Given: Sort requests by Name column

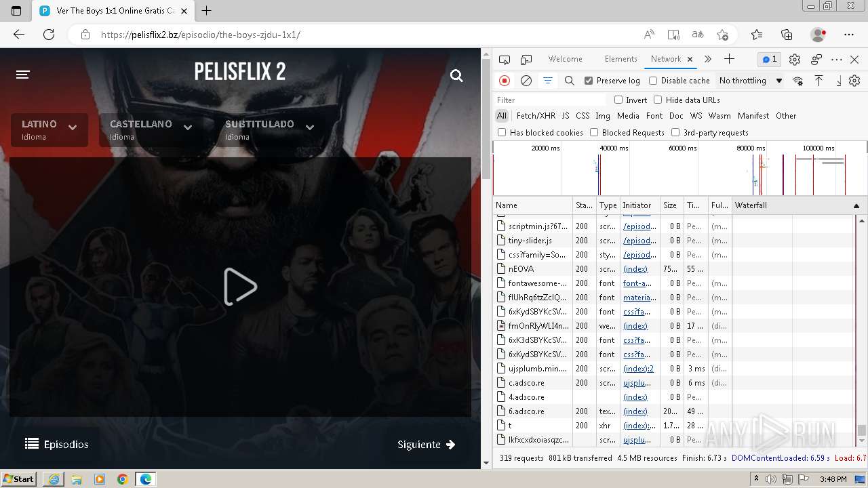Looking at the screenshot, I should pyautogui.click(x=532, y=205).
